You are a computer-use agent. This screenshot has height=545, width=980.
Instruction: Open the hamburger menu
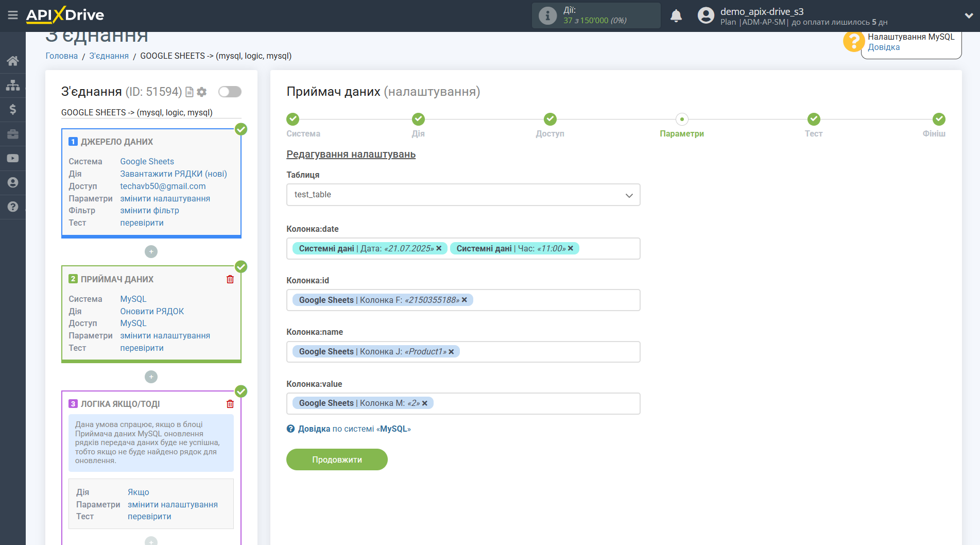[x=13, y=15]
